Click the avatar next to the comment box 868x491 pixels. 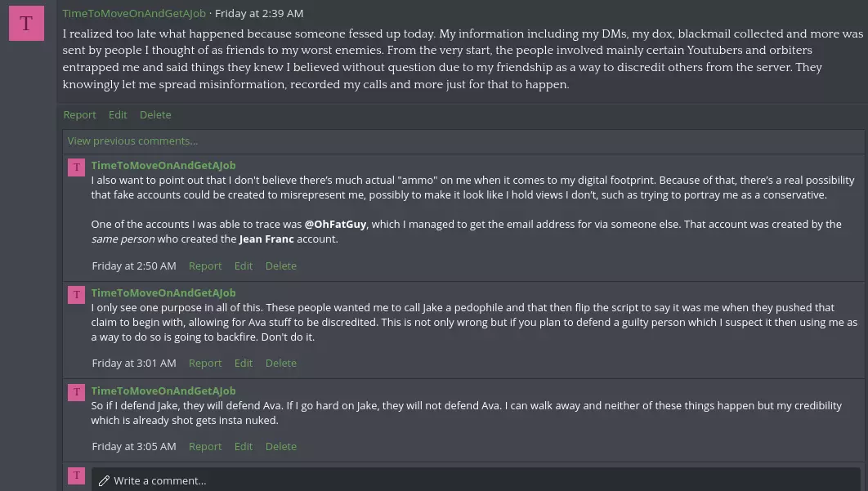(x=76, y=475)
